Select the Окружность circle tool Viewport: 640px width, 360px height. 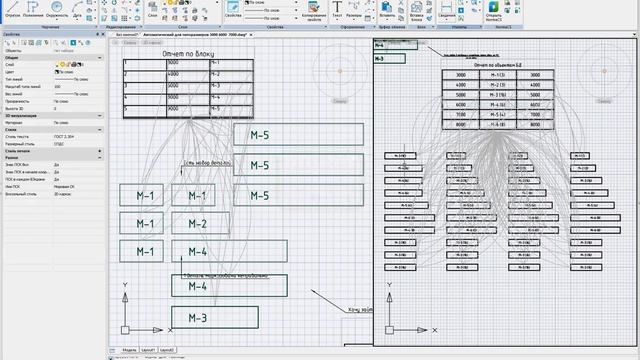coord(57,9)
